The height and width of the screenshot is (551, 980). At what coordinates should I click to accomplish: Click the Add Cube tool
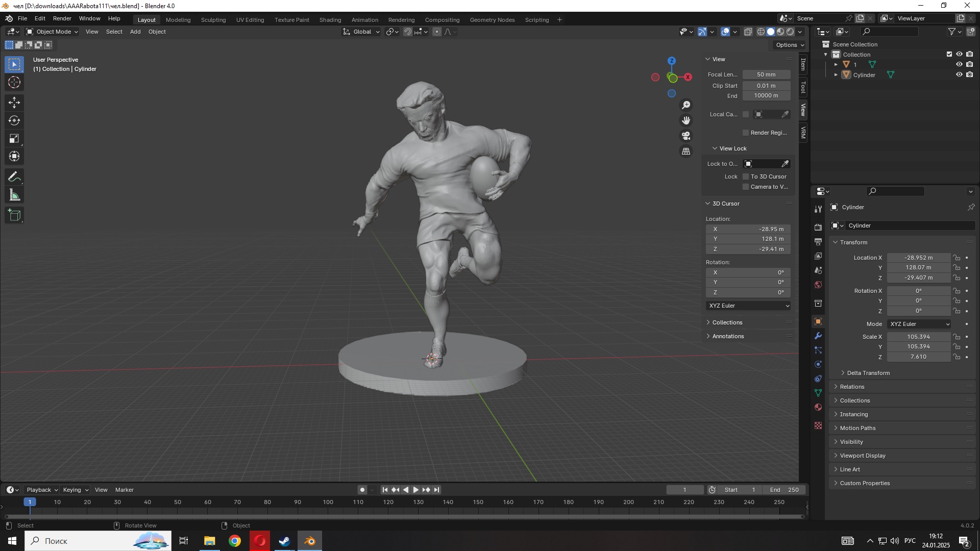click(x=14, y=215)
